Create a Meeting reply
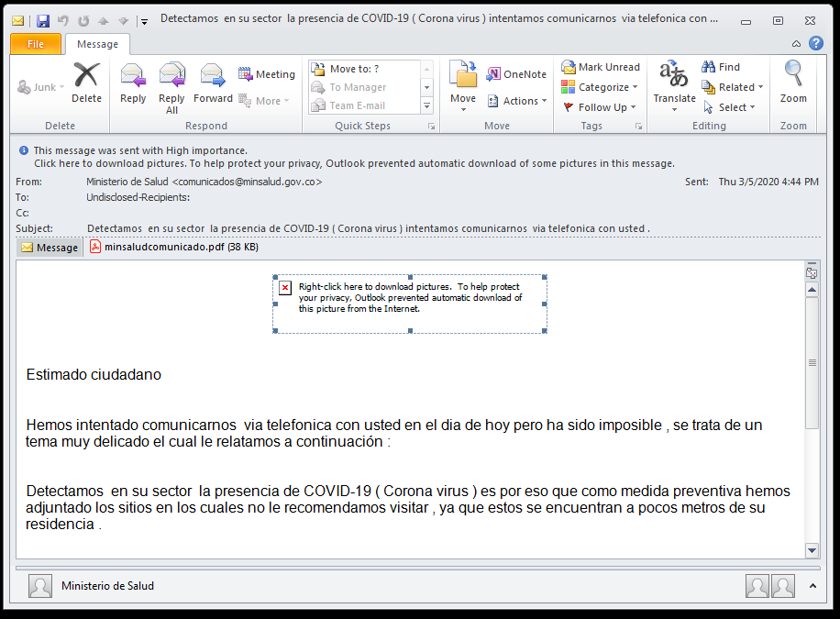840x619 pixels. [x=266, y=74]
